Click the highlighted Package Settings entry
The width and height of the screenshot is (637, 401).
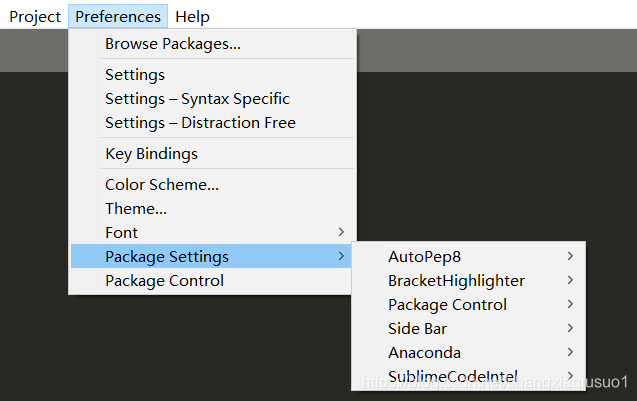(x=212, y=256)
